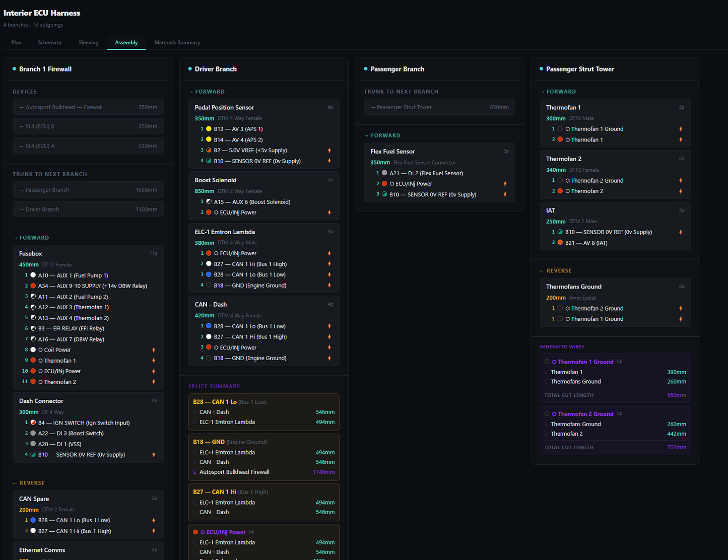Screen dimensions: 728x560
Task: Click lightning icon on Fusebox ECU/INj Power row
Action: coord(154,371)
